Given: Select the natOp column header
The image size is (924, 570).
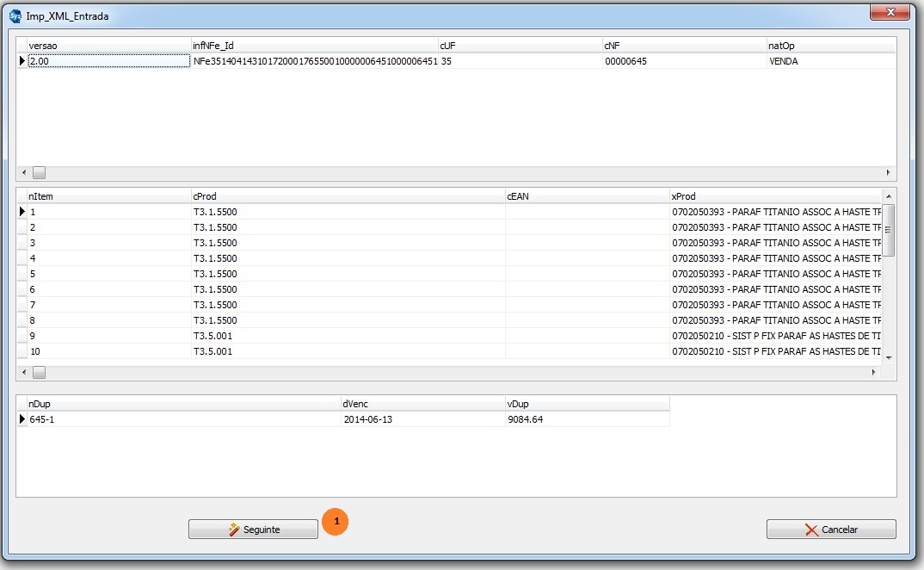Looking at the screenshot, I should (x=829, y=45).
